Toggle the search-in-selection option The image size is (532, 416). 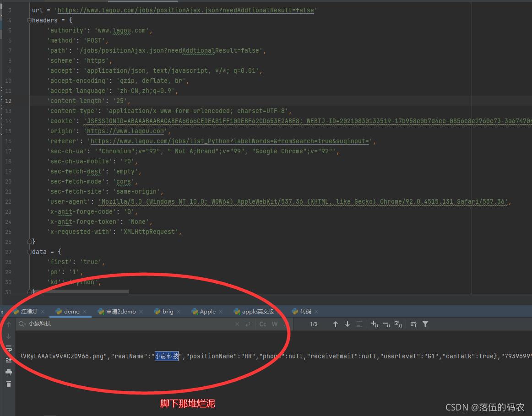click(x=359, y=324)
